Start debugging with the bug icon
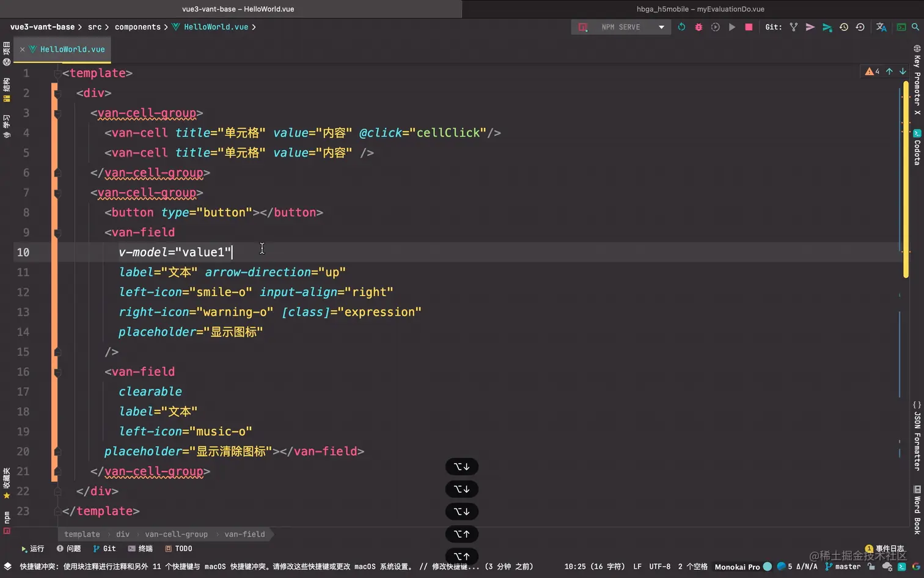This screenshot has height=578, width=924. click(698, 27)
